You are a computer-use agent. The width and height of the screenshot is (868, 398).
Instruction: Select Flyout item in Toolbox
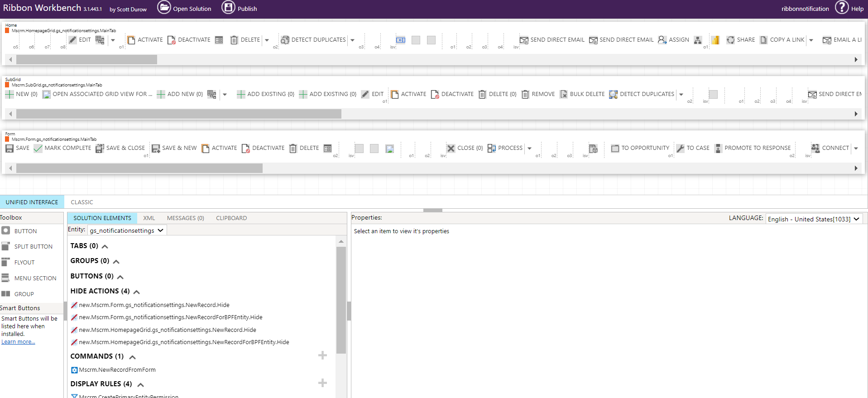(x=24, y=262)
